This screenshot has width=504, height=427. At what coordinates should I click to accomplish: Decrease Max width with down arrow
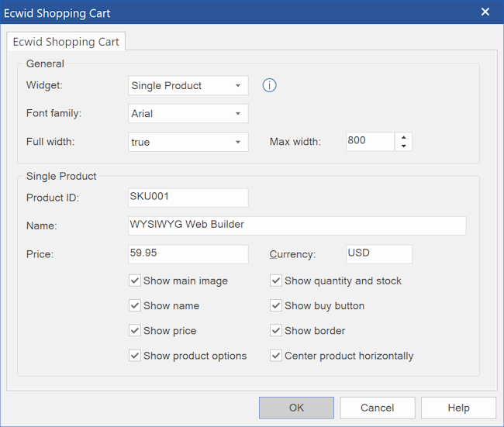coord(404,146)
